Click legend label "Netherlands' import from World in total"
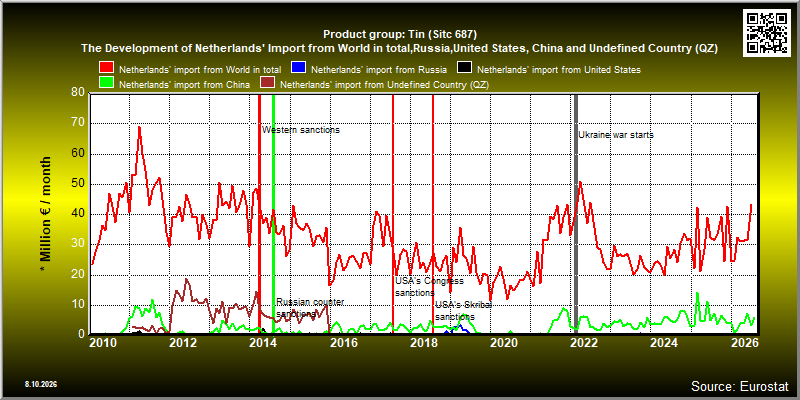This screenshot has width=800, height=400. click(200, 69)
